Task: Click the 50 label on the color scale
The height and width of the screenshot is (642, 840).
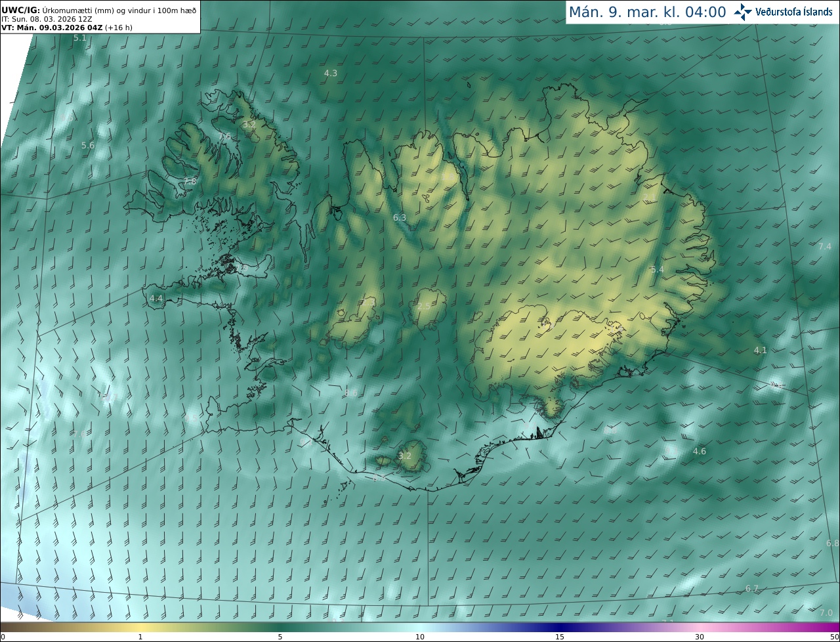Action: pyautogui.click(x=834, y=637)
